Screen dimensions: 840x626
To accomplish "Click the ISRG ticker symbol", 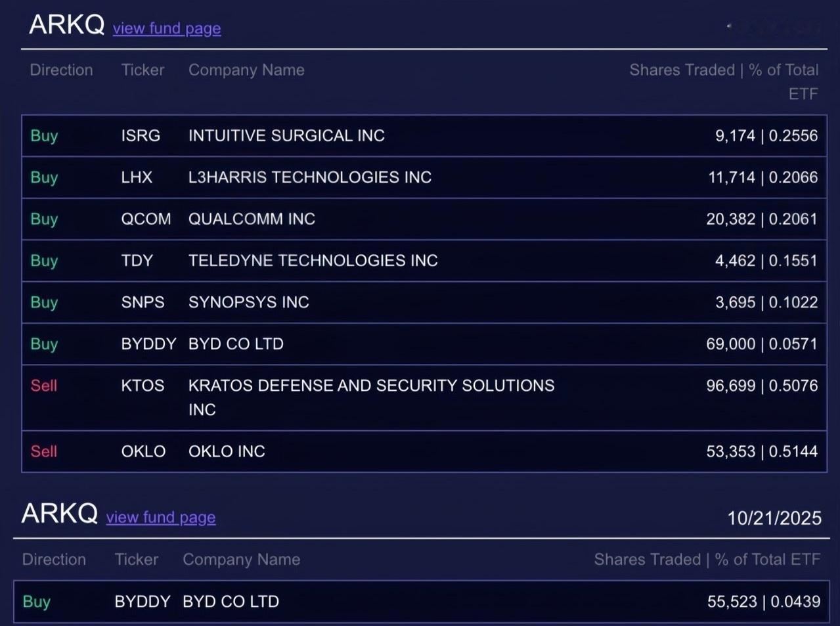I will pyautogui.click(x=141, y=136).
